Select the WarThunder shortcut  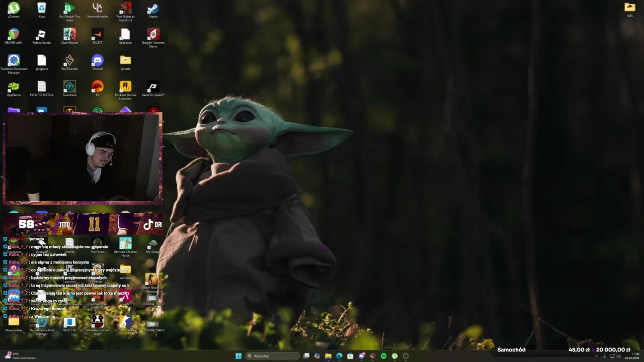click(69, 62)
